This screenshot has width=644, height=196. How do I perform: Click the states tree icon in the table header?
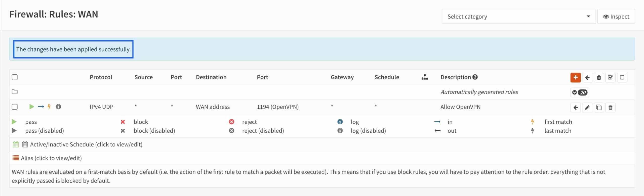point(425,77)
